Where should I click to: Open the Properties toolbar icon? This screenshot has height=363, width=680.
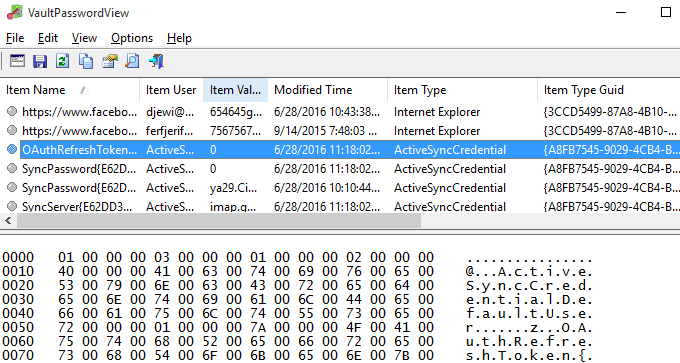coord(110,61)
